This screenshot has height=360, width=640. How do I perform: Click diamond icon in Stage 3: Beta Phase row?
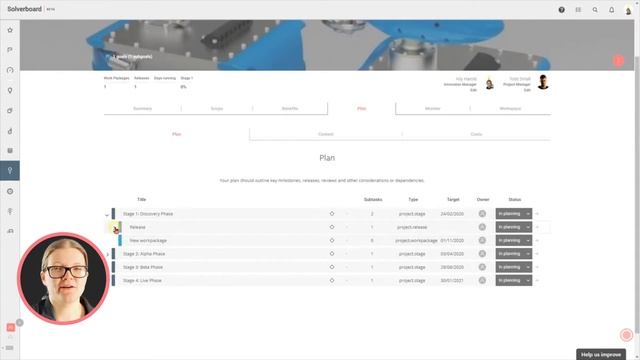click(332, 267)
